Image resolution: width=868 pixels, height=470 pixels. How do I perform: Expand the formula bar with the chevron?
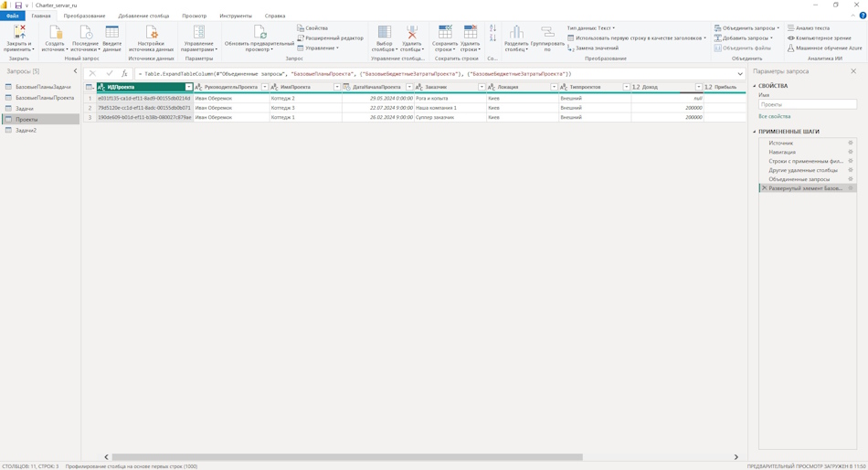[740, 74]
